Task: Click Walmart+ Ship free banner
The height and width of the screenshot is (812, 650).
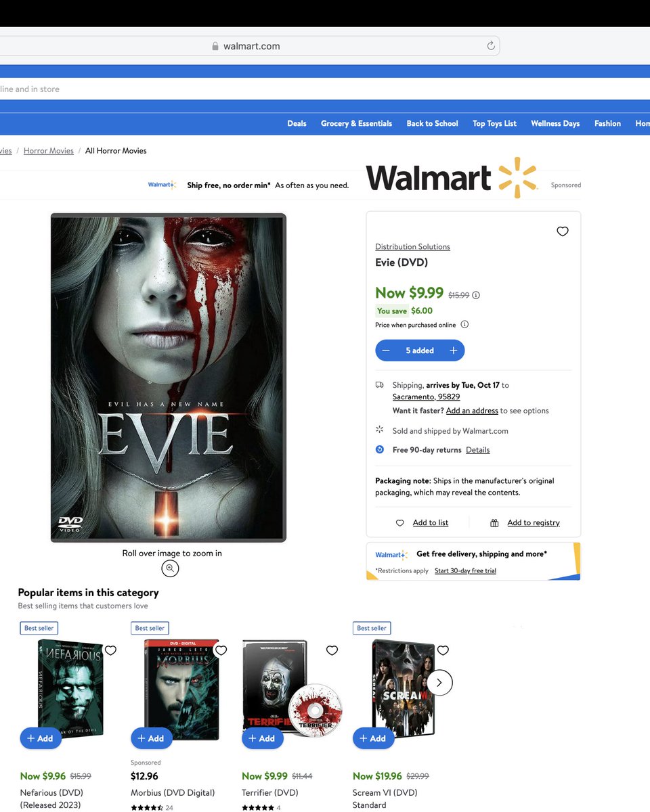Action: [248, 185]
